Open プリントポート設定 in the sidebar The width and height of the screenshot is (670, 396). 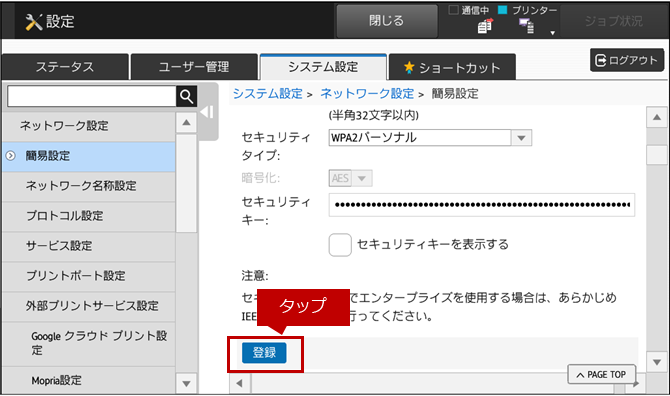click(x=89, y=276)
